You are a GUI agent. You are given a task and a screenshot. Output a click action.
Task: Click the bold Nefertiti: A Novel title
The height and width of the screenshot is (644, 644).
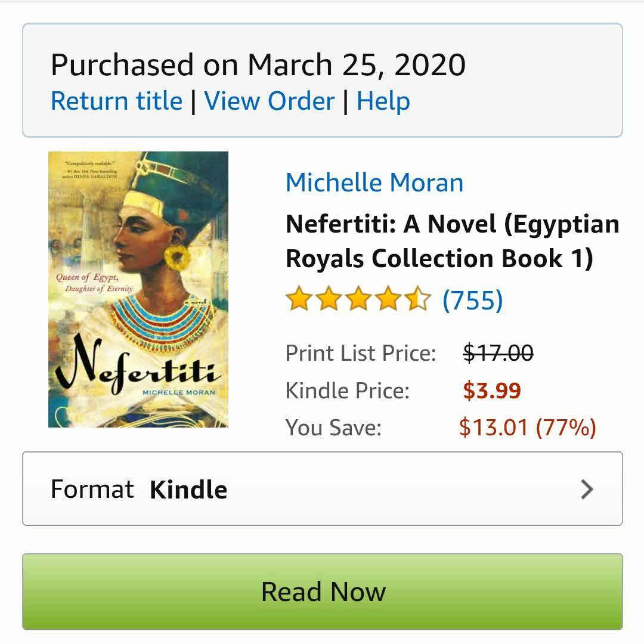[452, 241]
